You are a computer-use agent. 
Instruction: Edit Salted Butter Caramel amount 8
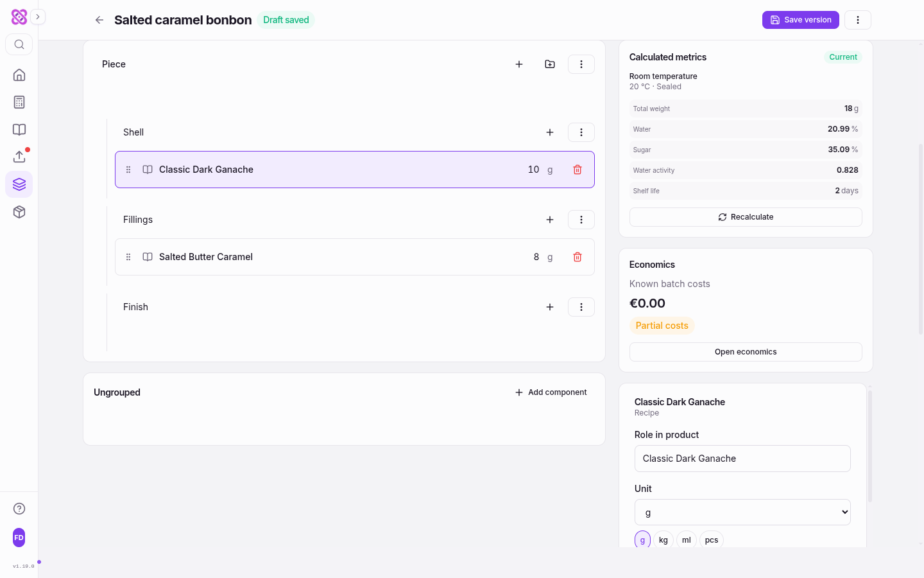click(536, 257)
